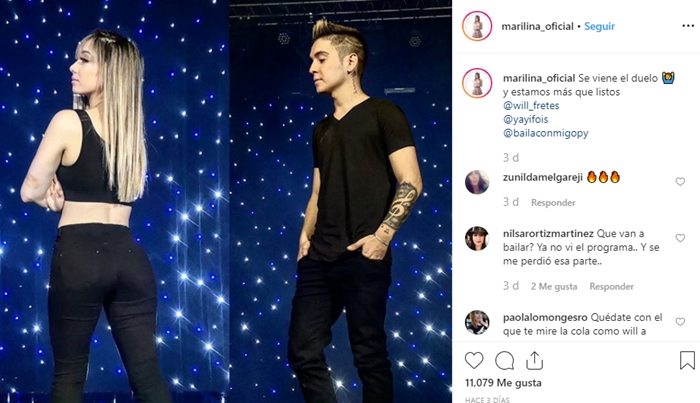Open the @will_fretes mention
700x403 pixels.
click(x=531, y=106)
